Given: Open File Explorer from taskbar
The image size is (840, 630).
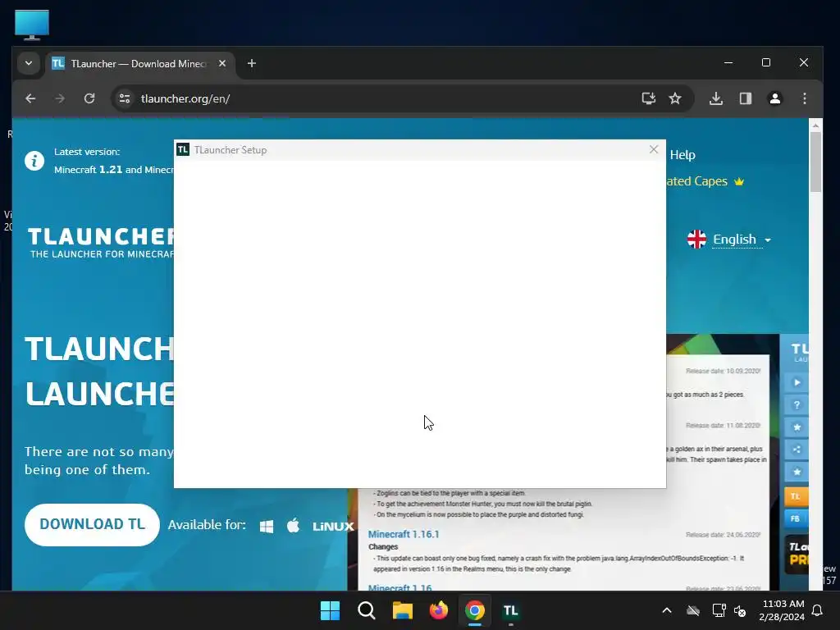Looking at the screenshot, I should pos(402,610).
